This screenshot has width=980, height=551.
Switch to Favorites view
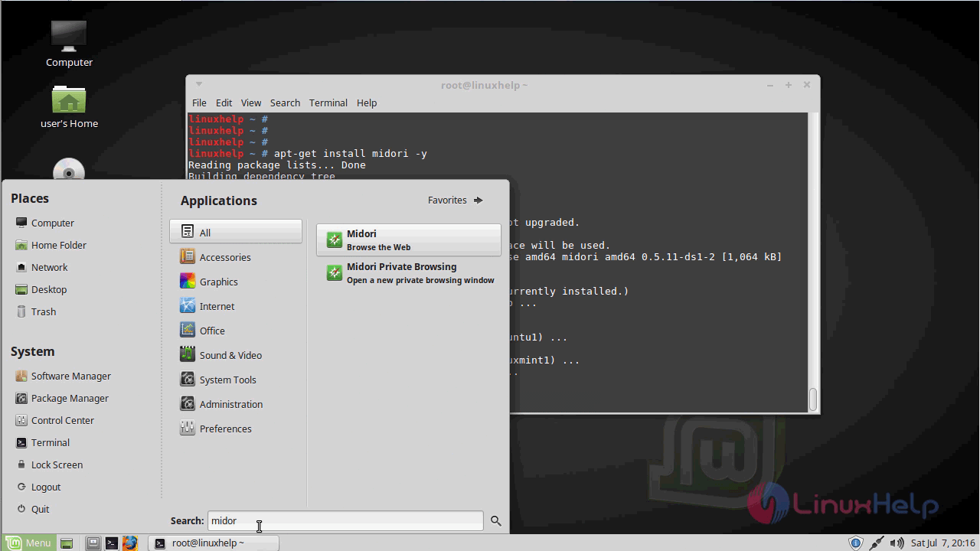coord(456,201)
